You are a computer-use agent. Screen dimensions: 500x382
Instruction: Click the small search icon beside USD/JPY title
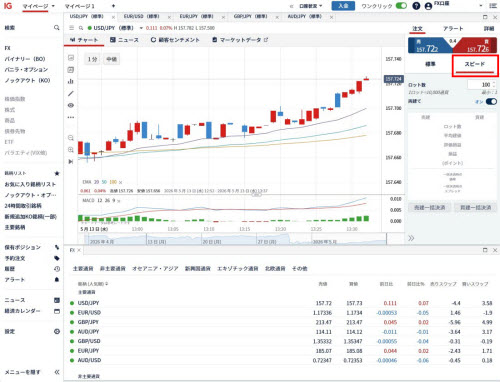click(81, 28)
